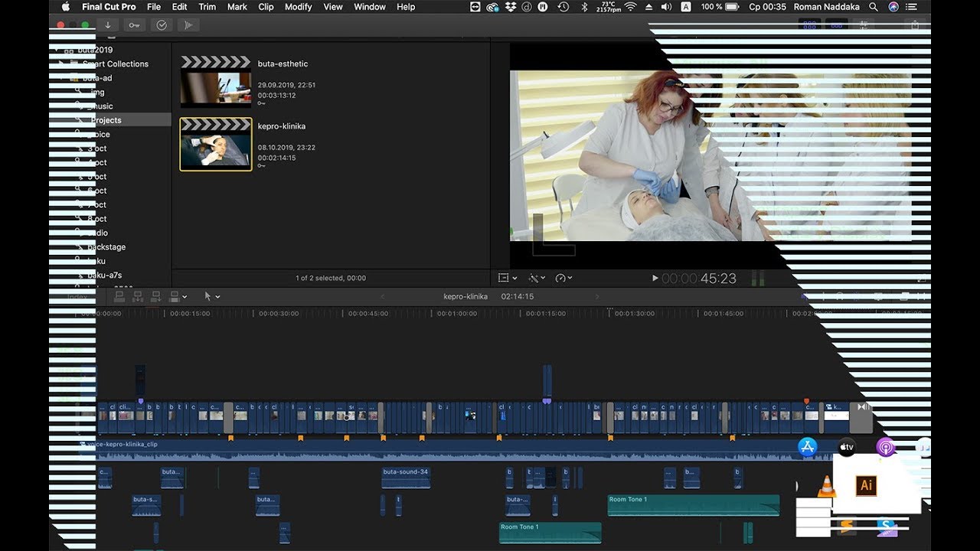Open the retime speedometer dropdown

pyautogui.click(x=564, y=279)
